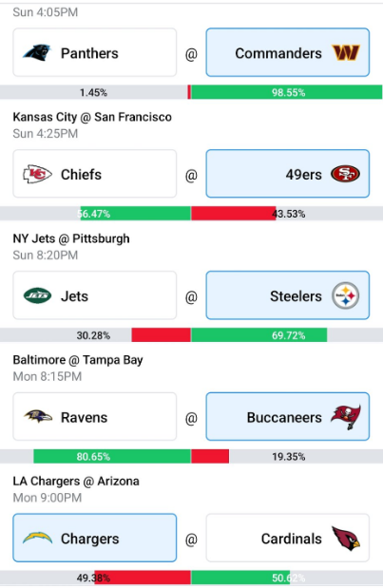
Task: Choose Ravens to beat Buccaneers
Action: (x=94, y=416)
